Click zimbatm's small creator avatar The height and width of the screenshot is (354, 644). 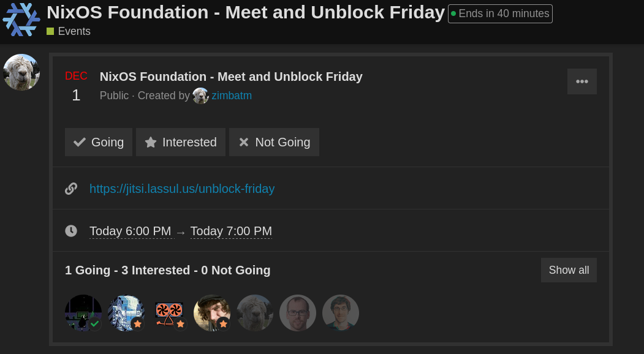tap(200, 96)
